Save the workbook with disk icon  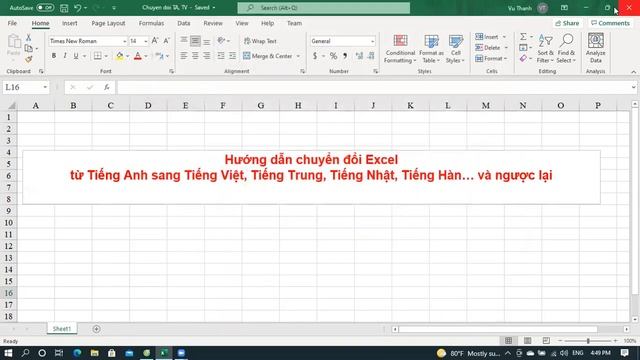[64, 8]
